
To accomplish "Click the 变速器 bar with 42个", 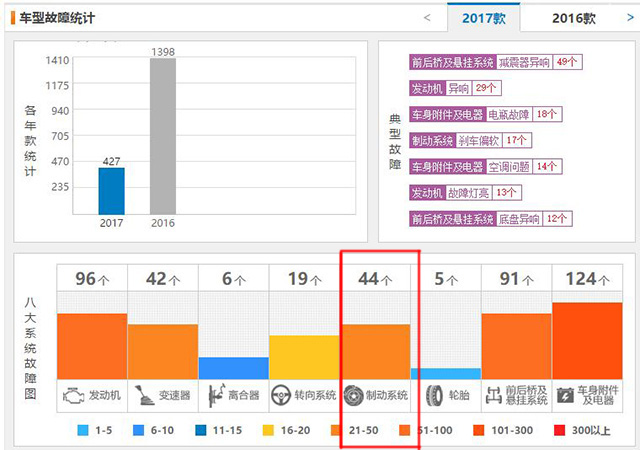I will point(163,352).
